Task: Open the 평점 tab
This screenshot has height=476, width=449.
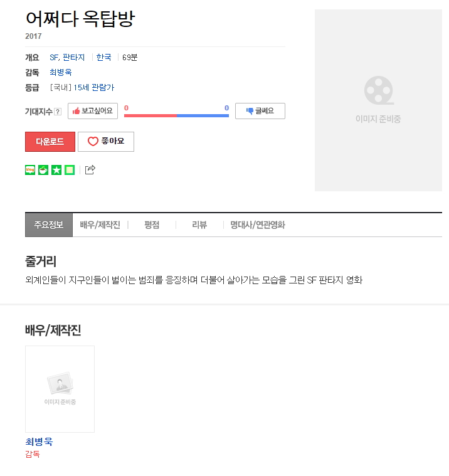Action: pos(152,225)
